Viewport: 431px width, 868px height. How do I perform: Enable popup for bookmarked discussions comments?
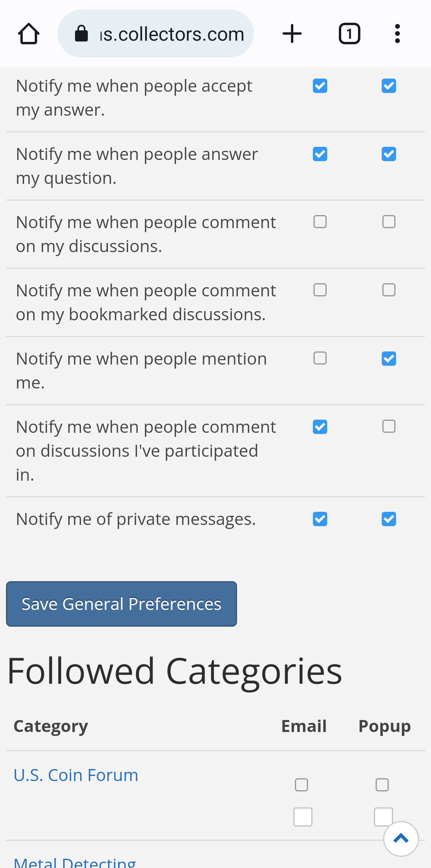click(x=389, y=290)
